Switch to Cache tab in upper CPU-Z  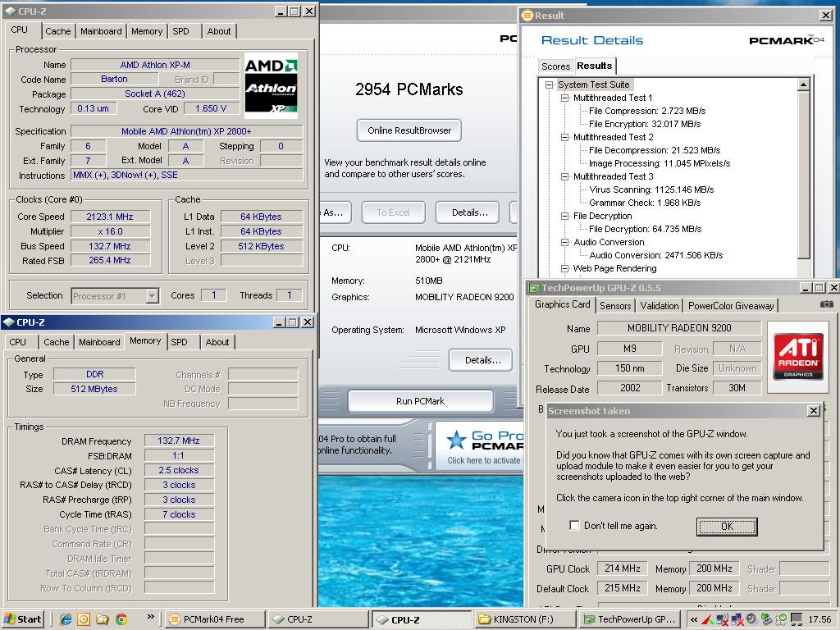(x=58, y=31)
